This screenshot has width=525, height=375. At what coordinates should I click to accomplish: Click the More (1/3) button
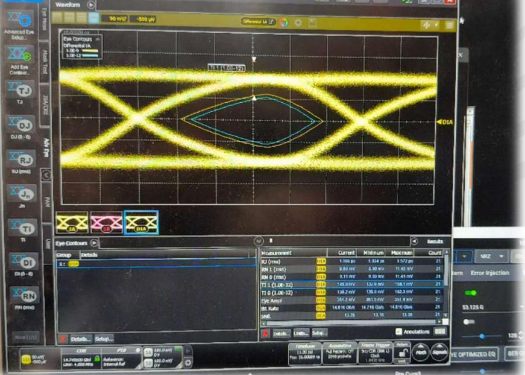tap(26, 337)
